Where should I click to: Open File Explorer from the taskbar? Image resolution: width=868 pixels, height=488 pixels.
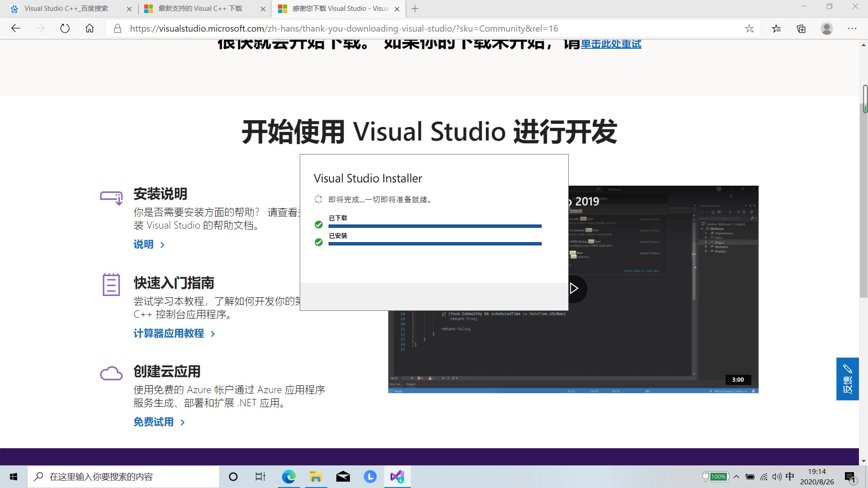click(316, 477)
